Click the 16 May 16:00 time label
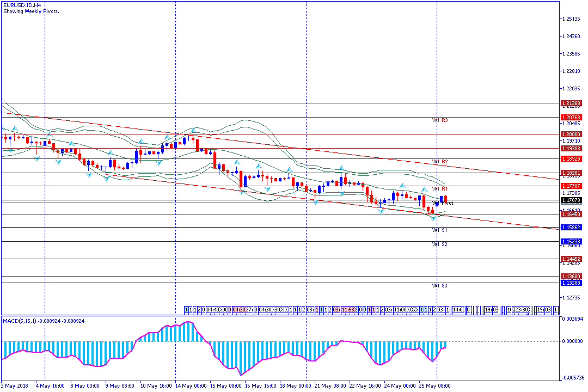 click(261, 386)
